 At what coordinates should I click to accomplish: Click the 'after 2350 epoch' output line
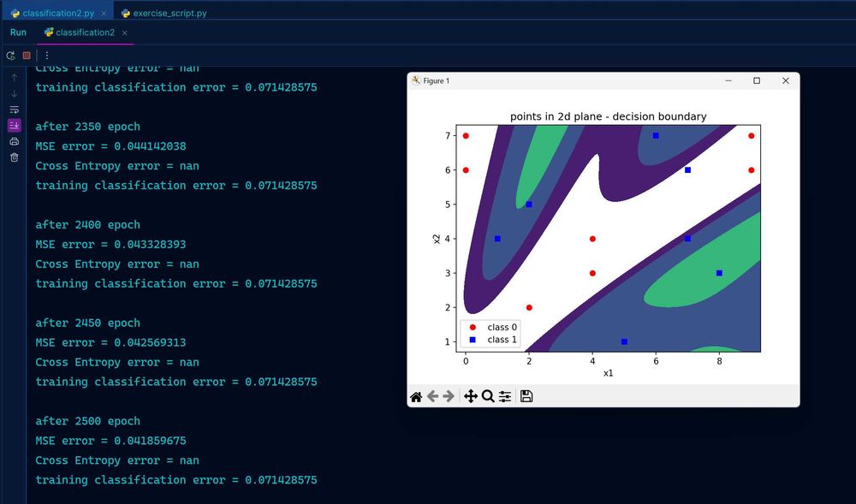88,127
